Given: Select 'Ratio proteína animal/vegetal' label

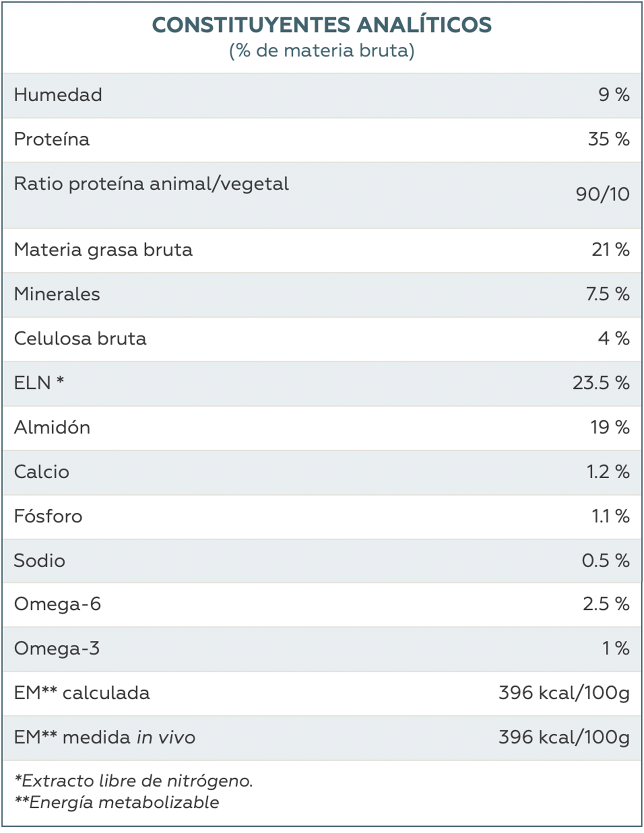Looking at the screenshot, I should point(151,184).
